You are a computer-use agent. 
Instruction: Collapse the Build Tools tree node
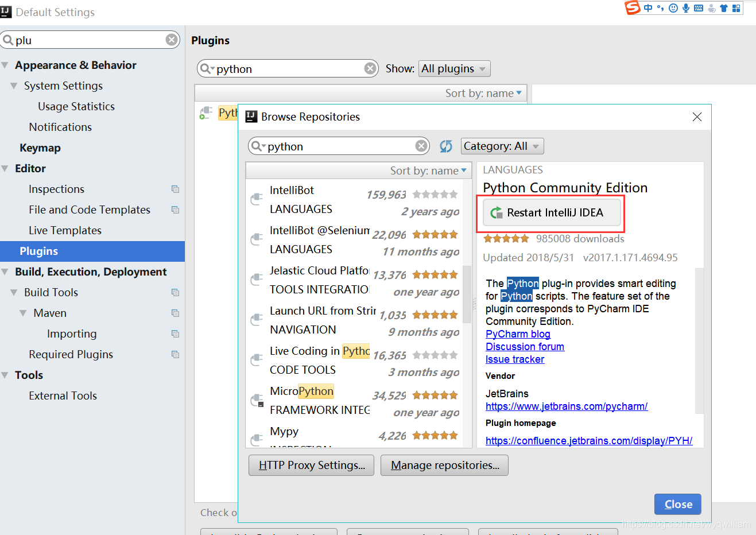[14, 293]
